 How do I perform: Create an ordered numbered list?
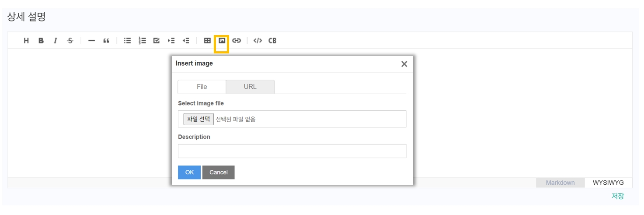[x=142, y=41]
